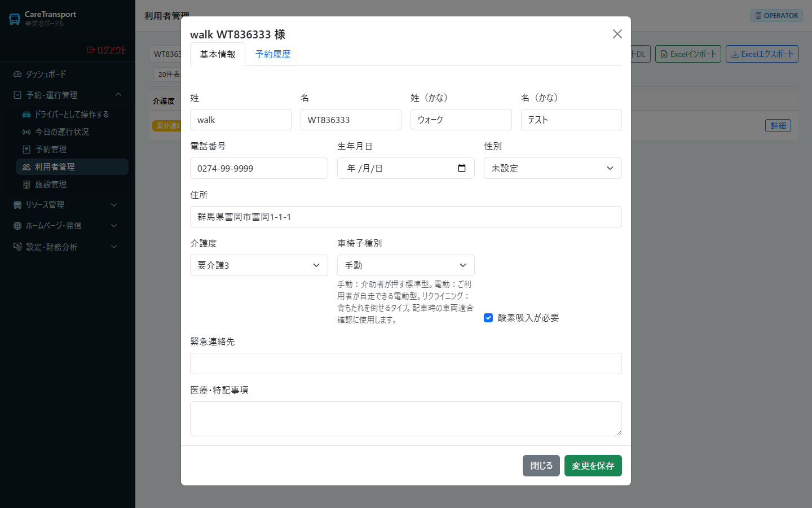Open 施設管理 in the sidebar
Screen dimensions: 812x508
pos(72,184)
